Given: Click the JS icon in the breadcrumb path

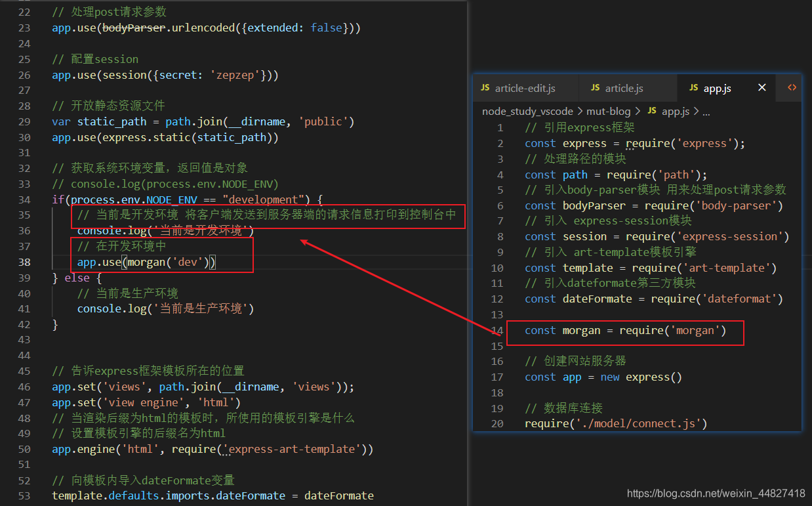Looking at the screenshot, I should point(652,111).
